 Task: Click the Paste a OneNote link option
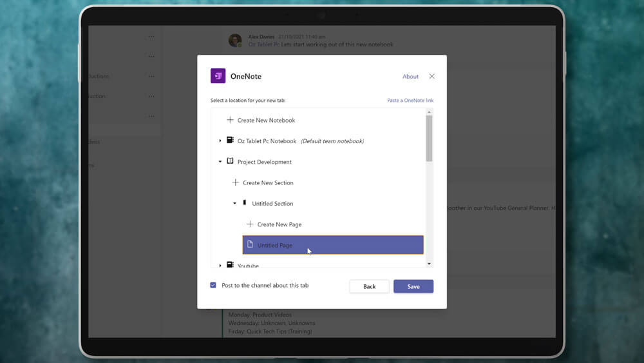[x=410, y=101]
